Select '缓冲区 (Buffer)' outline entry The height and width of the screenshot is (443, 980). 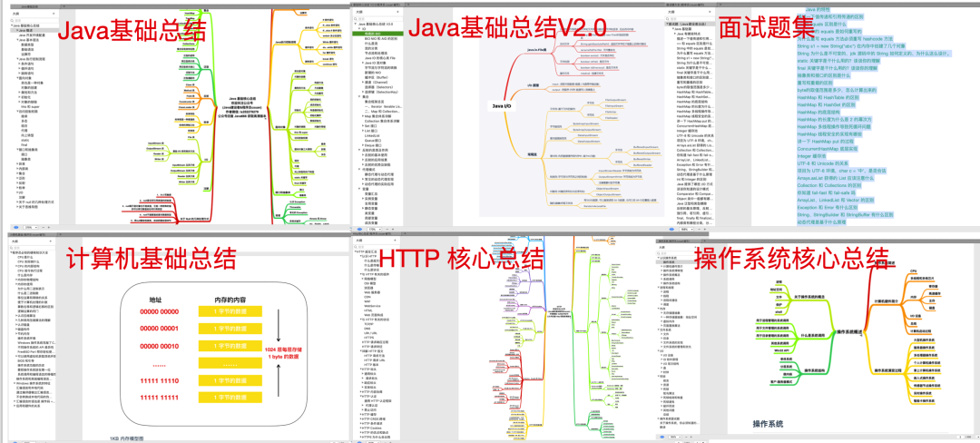(377, 77)
